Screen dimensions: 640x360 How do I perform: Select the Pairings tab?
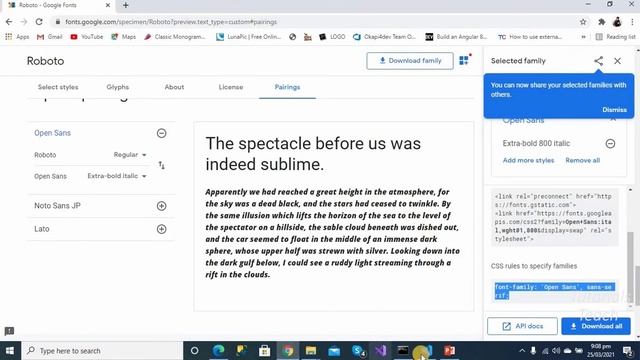point(287,87)
